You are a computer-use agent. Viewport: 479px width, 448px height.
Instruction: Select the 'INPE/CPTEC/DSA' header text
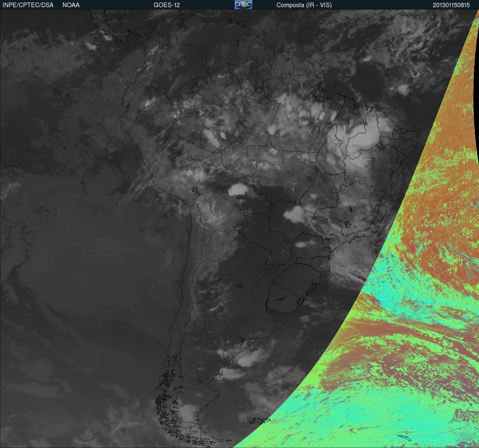(x=28, y=5)
